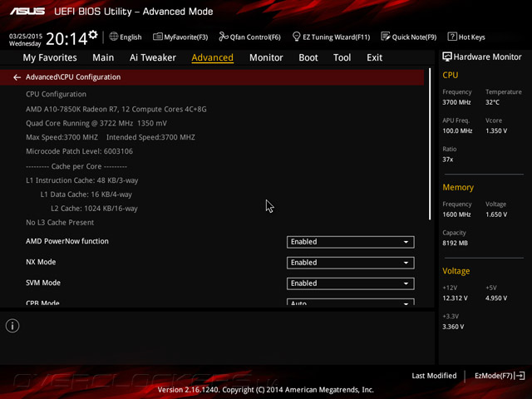Click Vcore value 1.350 V
Viewport: 532px width, 399px height.
496,131
